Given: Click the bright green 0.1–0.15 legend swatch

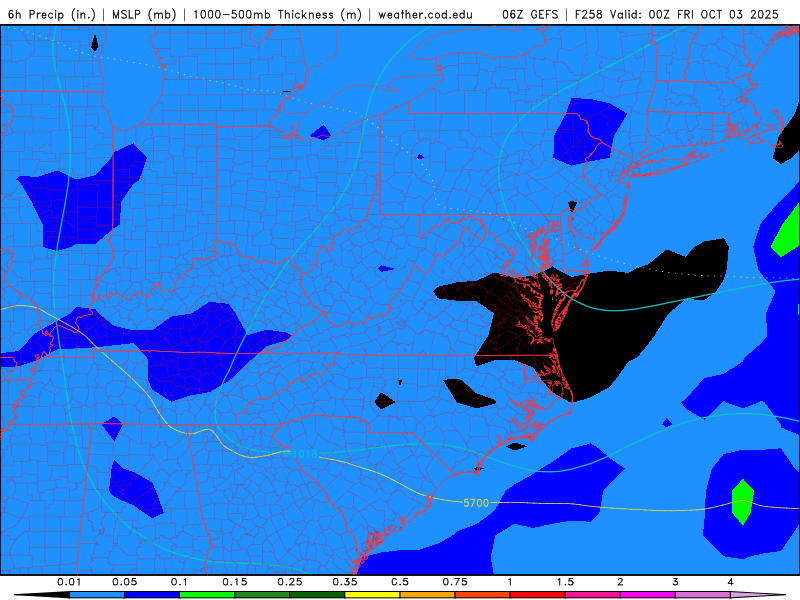Looking at the screenshot, I should 207,595.
